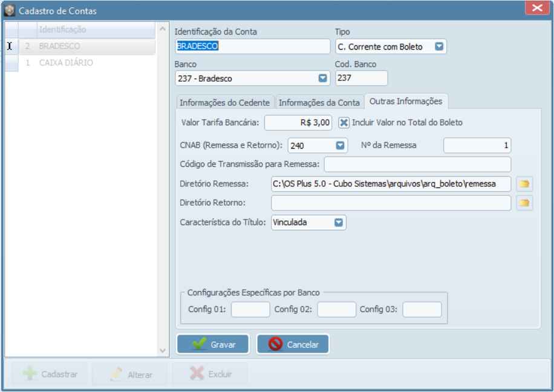Select the CAIXA DIÁRIO row in list
Image resolution: width=554 pixels, height=392 pixels.
coord(87,63)
